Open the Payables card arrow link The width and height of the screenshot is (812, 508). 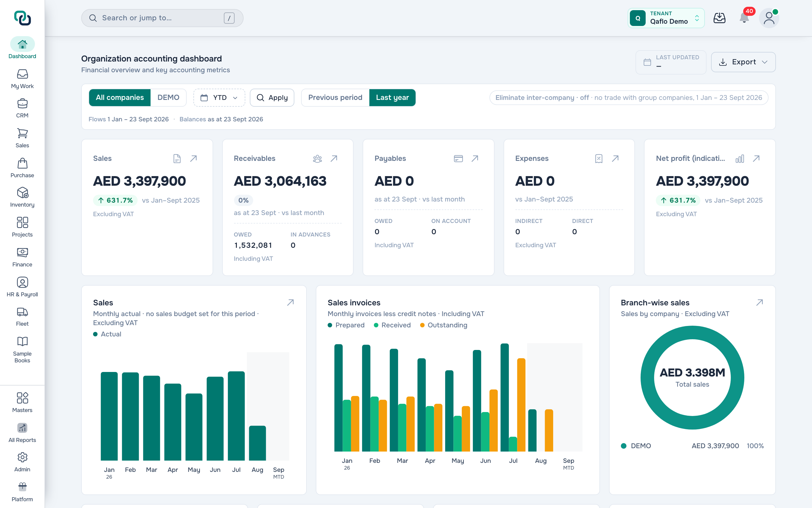tap(475, 159)
